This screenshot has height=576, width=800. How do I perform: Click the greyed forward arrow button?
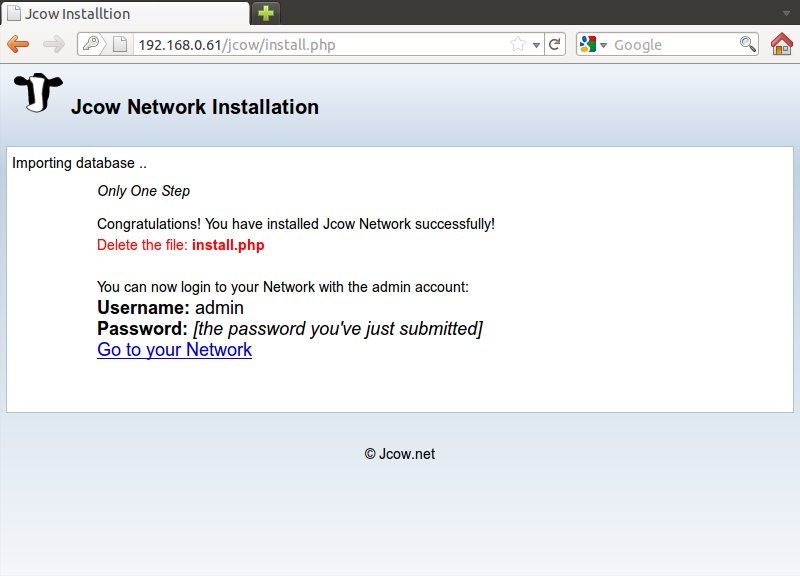54,44
